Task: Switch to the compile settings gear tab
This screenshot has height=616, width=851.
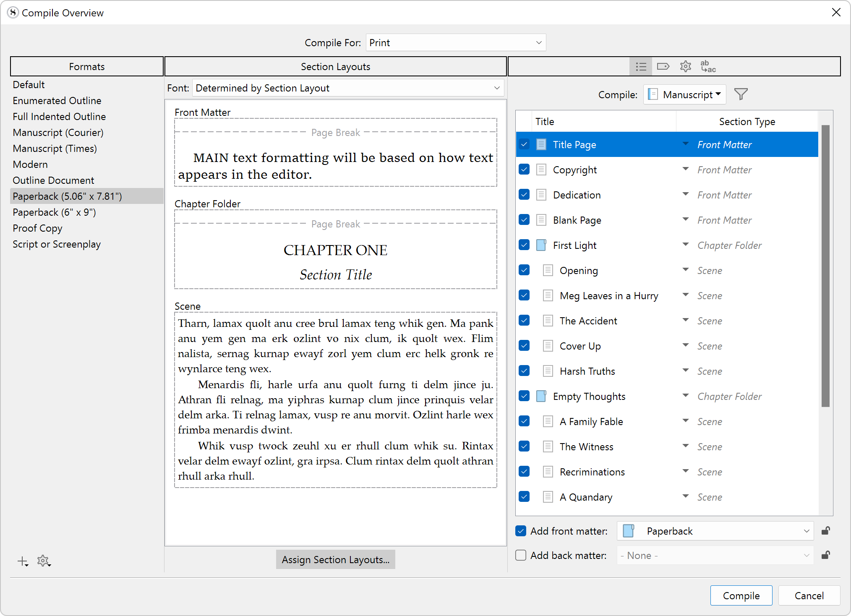Action: tap(685, 66)
